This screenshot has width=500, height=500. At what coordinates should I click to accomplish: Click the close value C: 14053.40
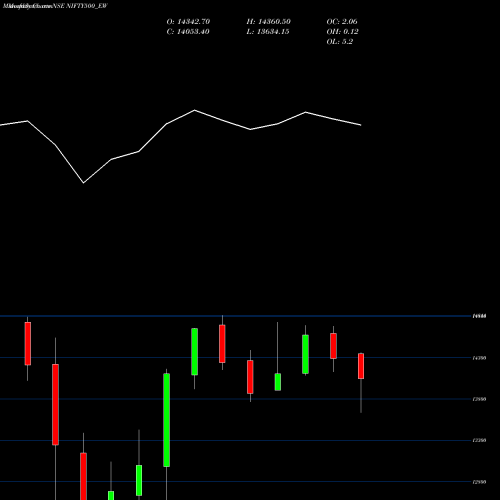click(x=188, y=32)
